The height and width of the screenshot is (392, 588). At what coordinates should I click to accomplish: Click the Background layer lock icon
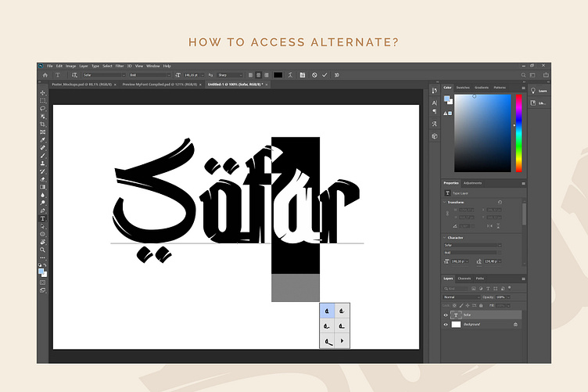click(515, 324)
